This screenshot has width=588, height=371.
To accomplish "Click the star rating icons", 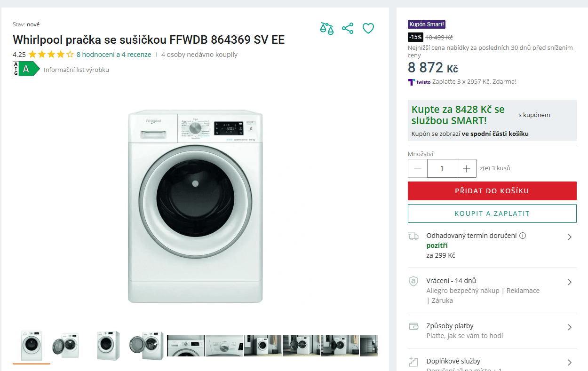I will pos(51,55).
